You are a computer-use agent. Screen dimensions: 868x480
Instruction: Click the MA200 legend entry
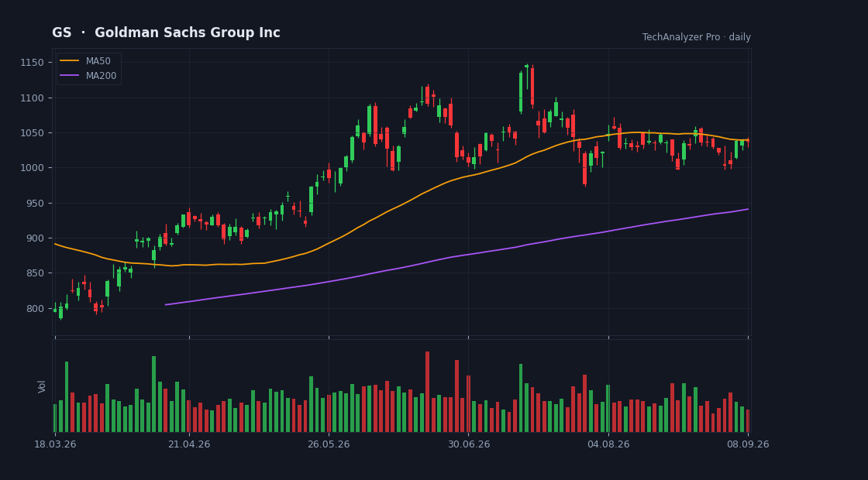point(88,76)
